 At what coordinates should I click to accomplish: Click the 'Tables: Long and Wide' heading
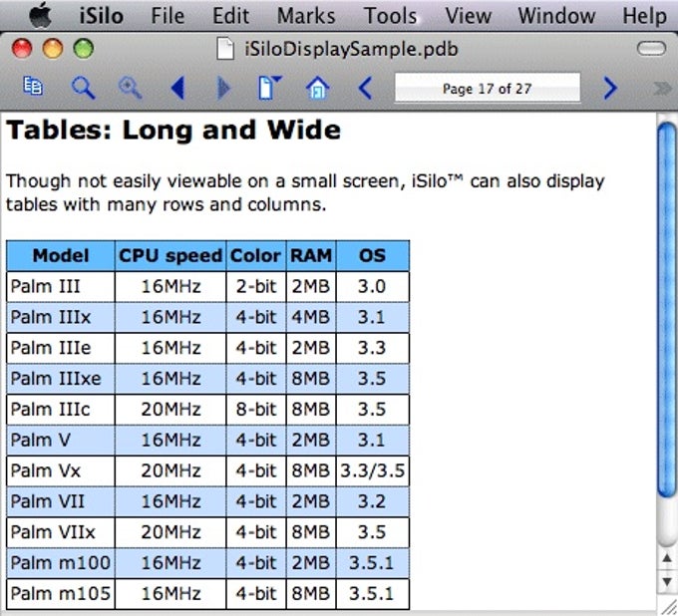(x=173, y=131)
